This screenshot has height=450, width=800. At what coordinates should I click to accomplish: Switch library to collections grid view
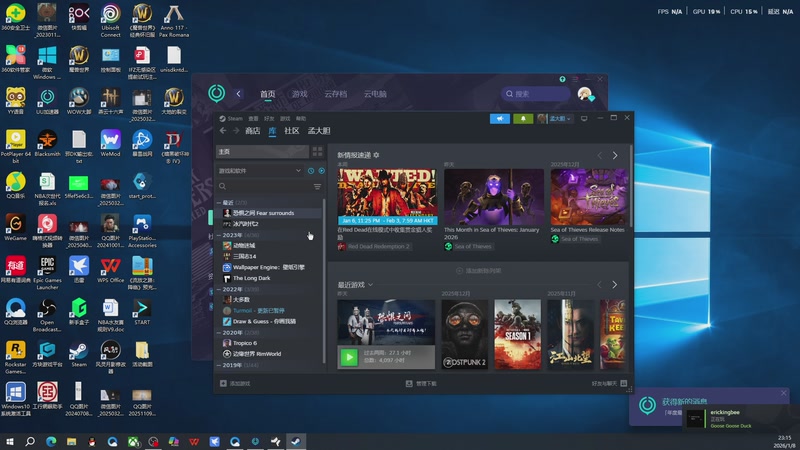pos(317,152)
